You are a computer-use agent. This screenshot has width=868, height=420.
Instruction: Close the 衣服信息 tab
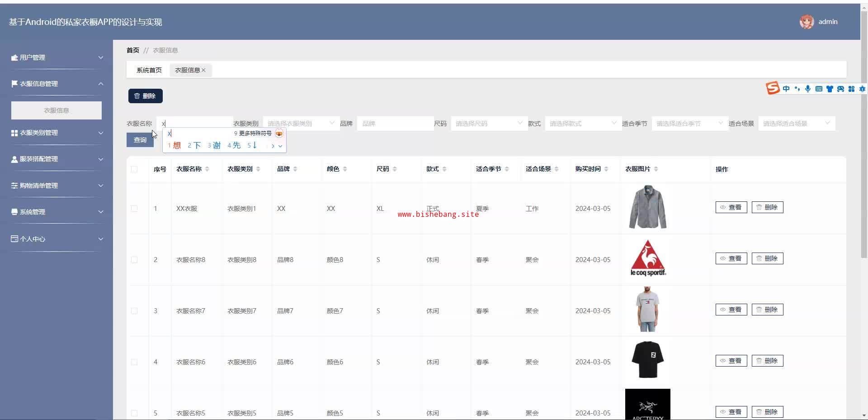(204, 70)
